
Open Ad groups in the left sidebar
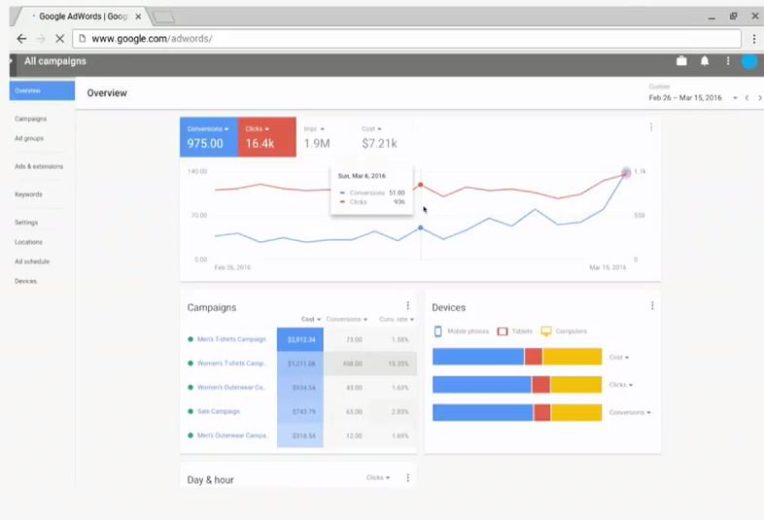[x=29, y=138]
